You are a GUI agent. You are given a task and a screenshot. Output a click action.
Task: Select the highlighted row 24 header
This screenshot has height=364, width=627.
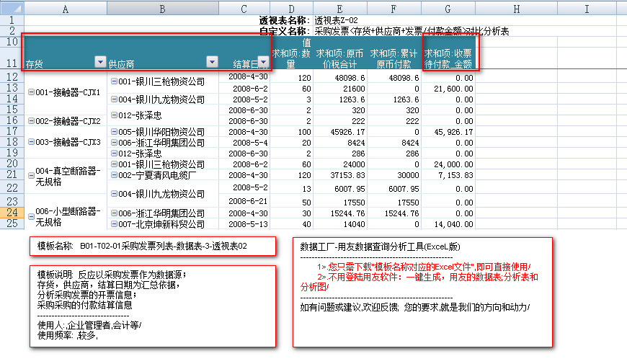(12, 213)
